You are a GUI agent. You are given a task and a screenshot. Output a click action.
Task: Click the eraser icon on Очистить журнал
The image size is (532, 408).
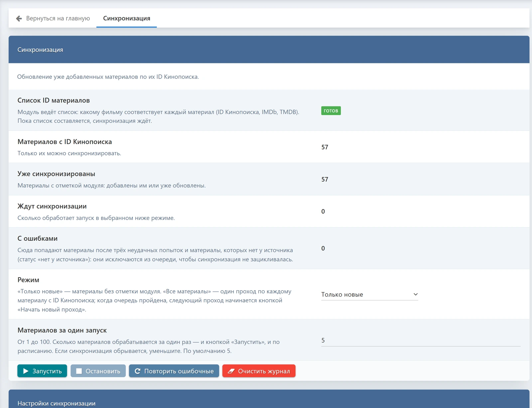[231, 371]
